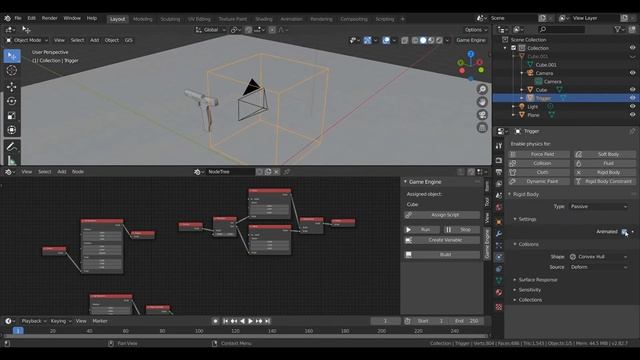Viewport: 640px width, 360px height.
Task: Switch to the Modeling workspace tab
Action: 142,19
